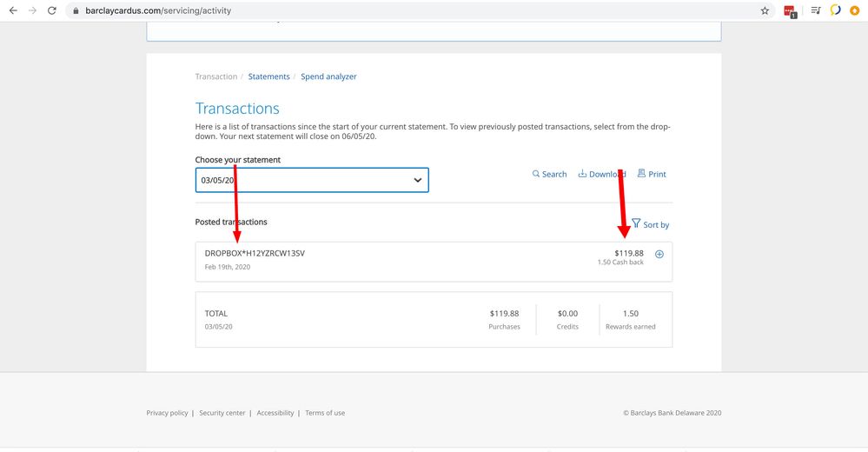Switch to the Spend analyzer tab

point(328,76)
